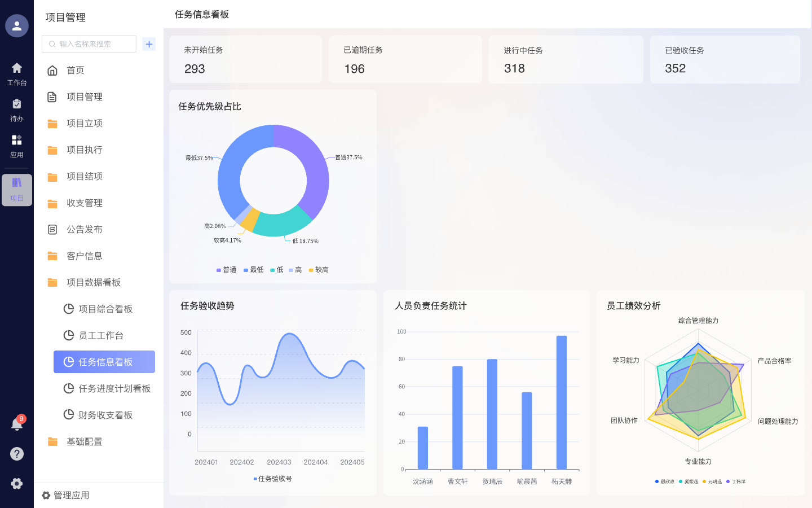Open the 工作台 workspace icon in left rail
812x508 pixels.
(17, 73)
